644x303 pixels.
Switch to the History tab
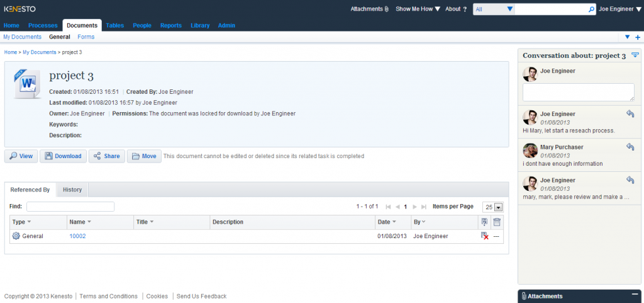point(72,190)
